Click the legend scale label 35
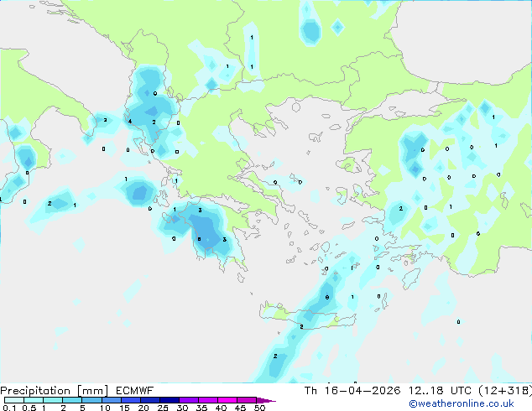 point(201,408)
